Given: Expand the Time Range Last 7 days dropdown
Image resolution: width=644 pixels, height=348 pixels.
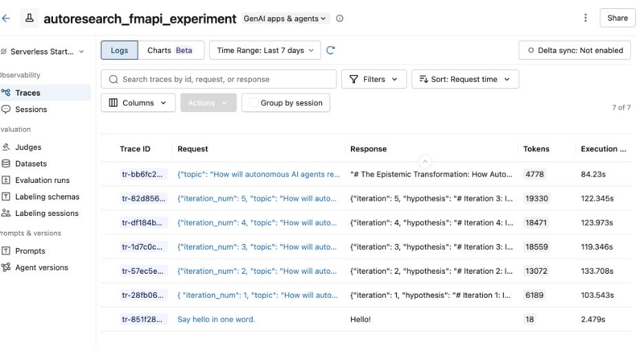Looking at the screenshot, I should click(265, 50).
